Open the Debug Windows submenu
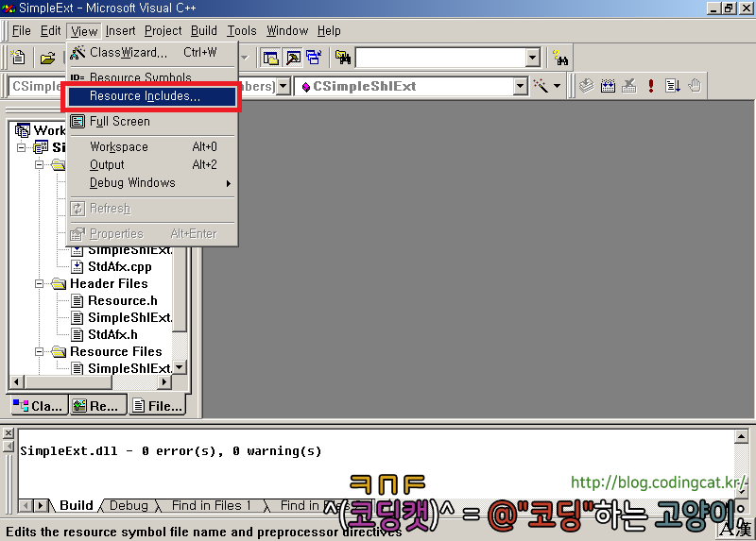The width and height of the screenshot is (756, 541). click(x=152, y=183)
